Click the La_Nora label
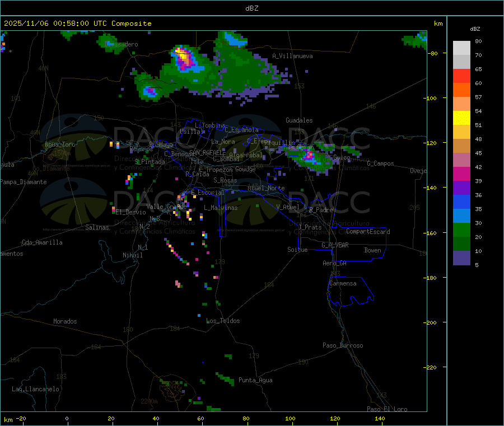Viewport: 504px width, 426px height. tap(223, 142)
